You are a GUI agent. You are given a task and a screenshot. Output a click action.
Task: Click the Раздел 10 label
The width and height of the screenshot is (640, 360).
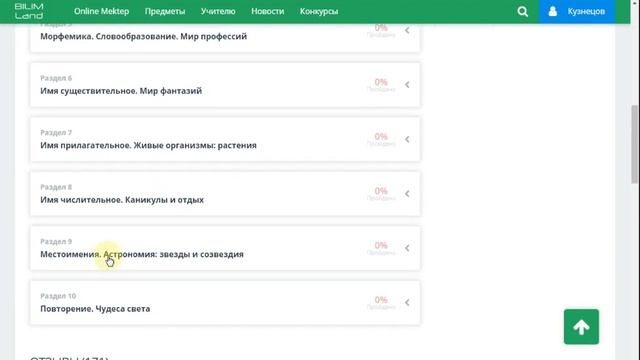point(58,296)
